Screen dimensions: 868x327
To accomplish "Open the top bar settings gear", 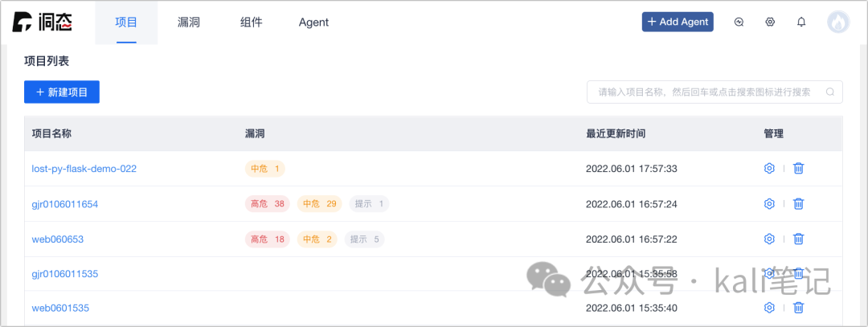I will pos(769,22).
